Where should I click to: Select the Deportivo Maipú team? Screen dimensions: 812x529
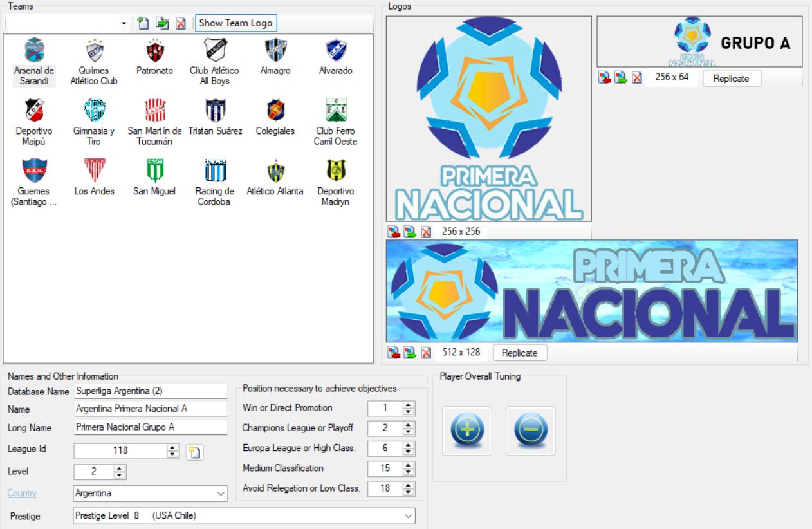tap(34, 122)
